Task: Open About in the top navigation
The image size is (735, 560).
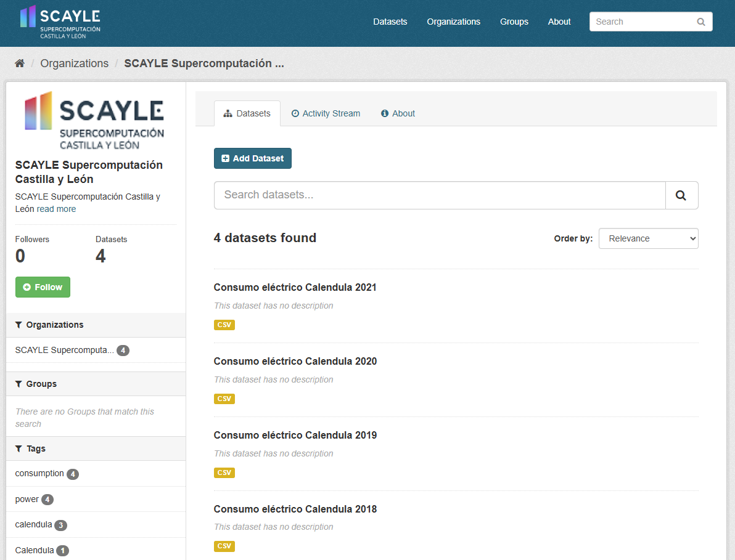Action: pos(559,22)
